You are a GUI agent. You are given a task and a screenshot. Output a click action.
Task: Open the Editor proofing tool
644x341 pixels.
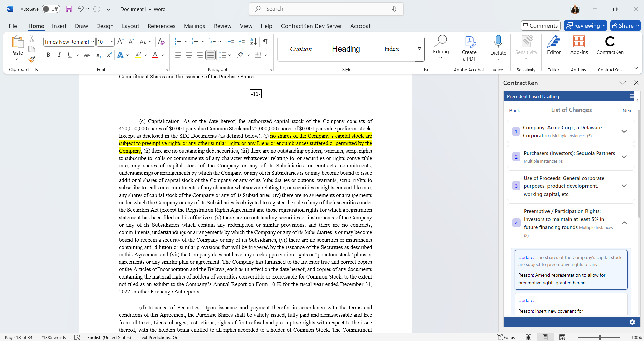point(554,45)
